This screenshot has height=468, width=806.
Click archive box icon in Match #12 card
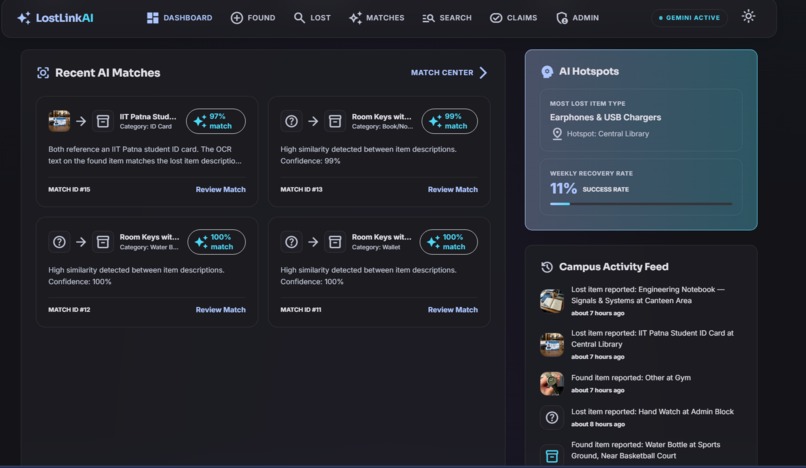[x=103, y=242]
